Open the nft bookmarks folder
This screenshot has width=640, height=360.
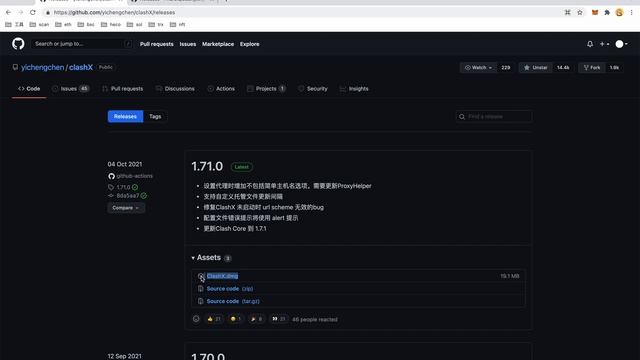[178, 24]
